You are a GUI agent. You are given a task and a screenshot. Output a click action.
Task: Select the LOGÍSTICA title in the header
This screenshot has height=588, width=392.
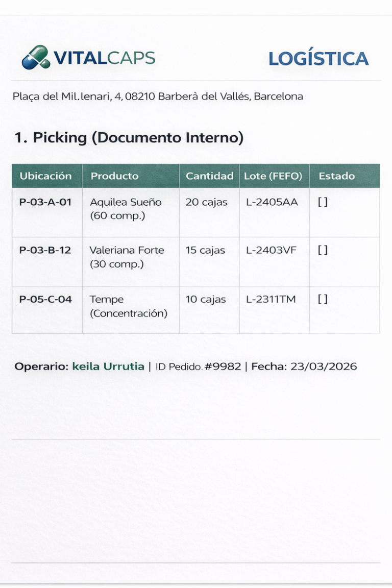point(318,59)
